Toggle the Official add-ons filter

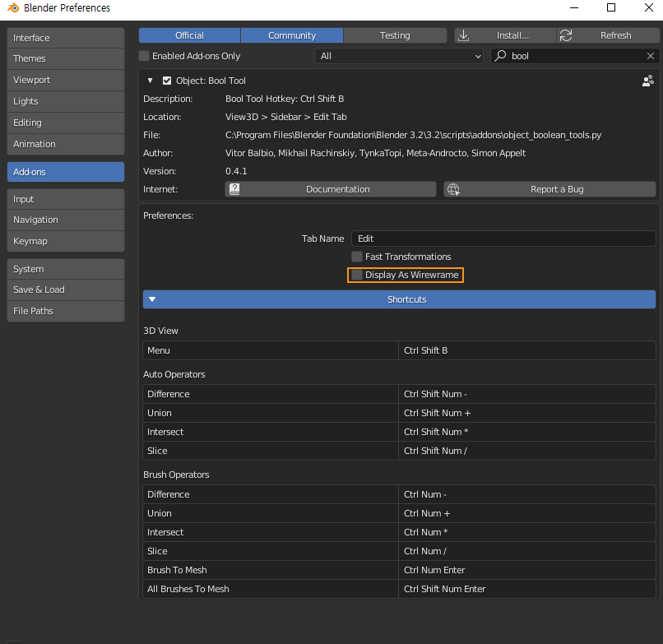189,35
